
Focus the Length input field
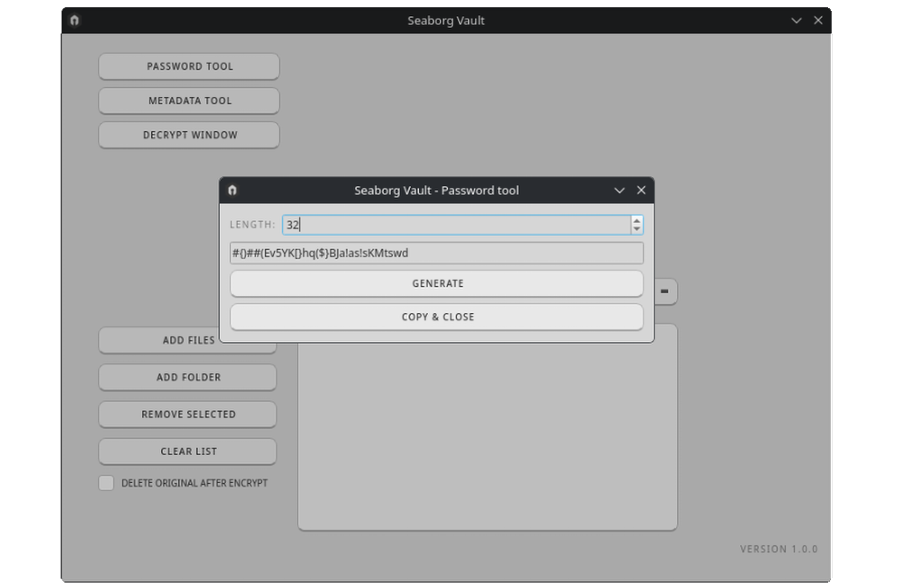[x=456, y=224]
